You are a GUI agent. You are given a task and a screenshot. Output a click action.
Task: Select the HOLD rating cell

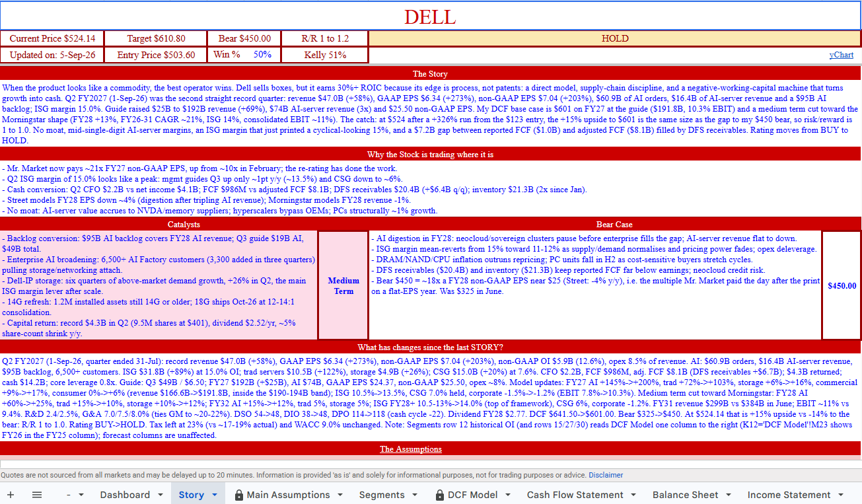(x=615, y=38)
